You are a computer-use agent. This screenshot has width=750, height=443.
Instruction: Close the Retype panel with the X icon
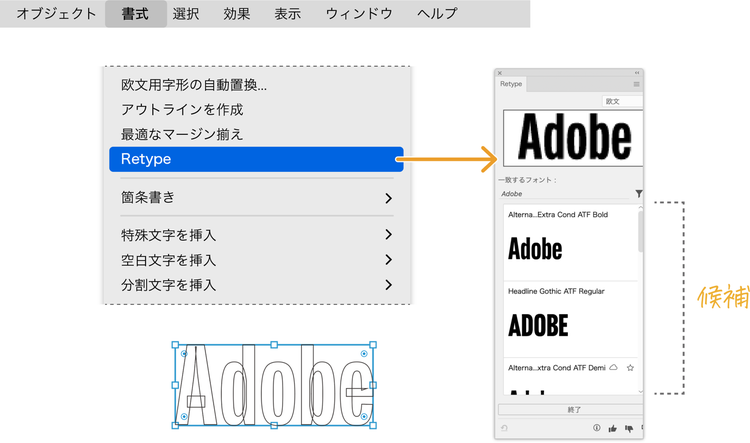coord(500,73)
